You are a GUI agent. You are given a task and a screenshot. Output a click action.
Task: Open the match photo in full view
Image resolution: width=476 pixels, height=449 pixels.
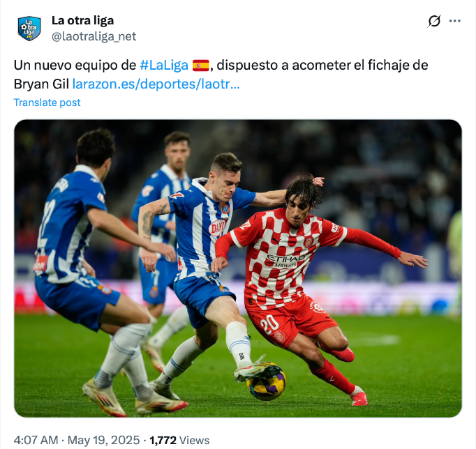coord(238,268)
